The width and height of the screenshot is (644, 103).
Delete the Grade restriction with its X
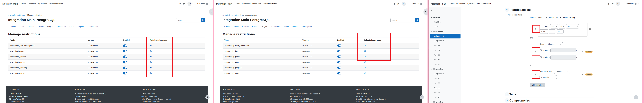pyautogui.click(x=582, y=52)
